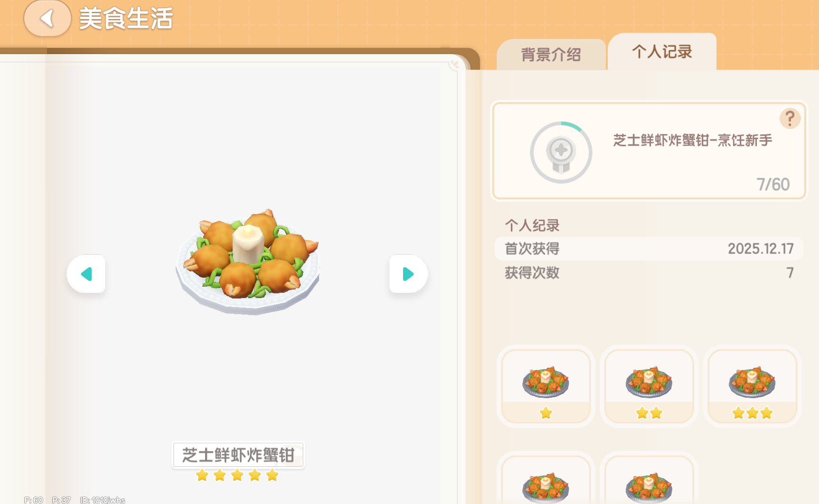The height and width of the screenshot is (504, 819).
Task: Switch to the 背景介绍 tab
Action: pyautogui.click(x=551, y=54)
